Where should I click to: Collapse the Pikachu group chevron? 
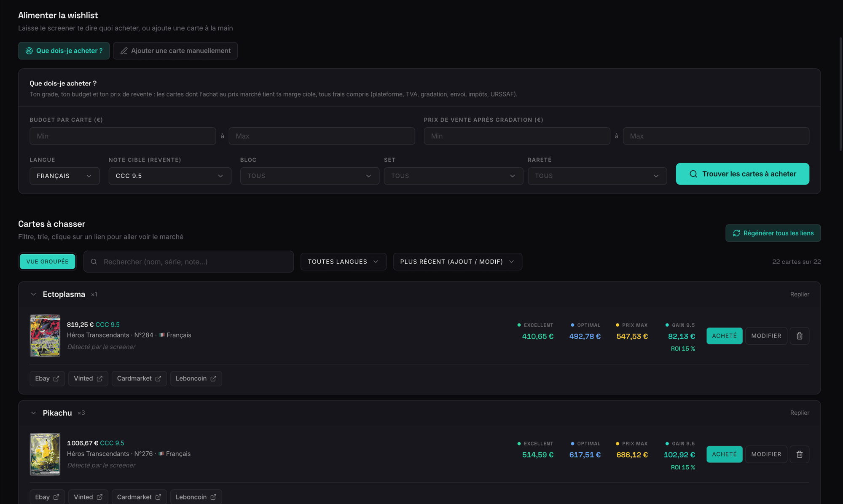point(33,413)
